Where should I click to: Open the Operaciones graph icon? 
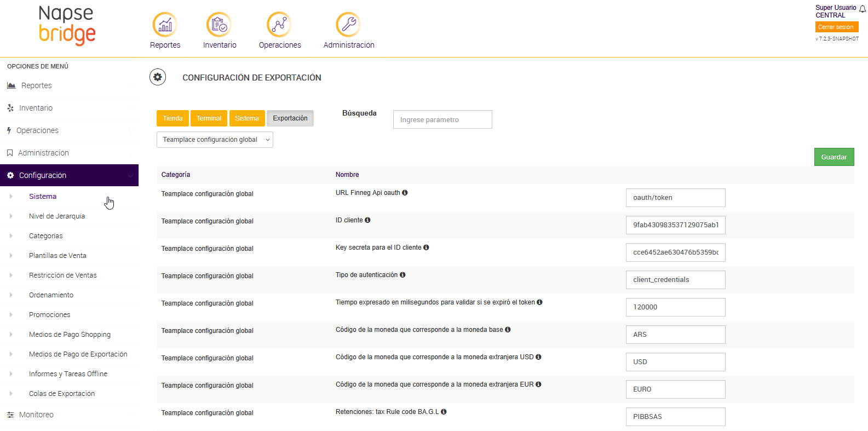(279, 25)
